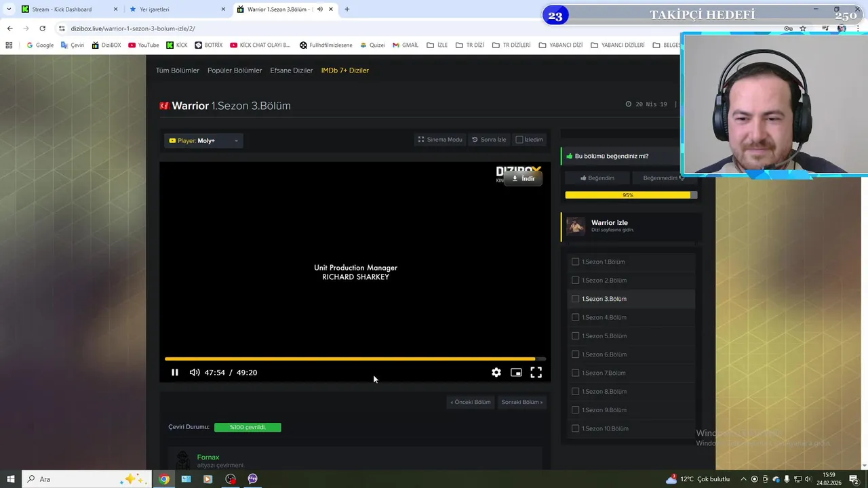Open the DiziBOX bookmark
The image size is (868, 488).
106,45
